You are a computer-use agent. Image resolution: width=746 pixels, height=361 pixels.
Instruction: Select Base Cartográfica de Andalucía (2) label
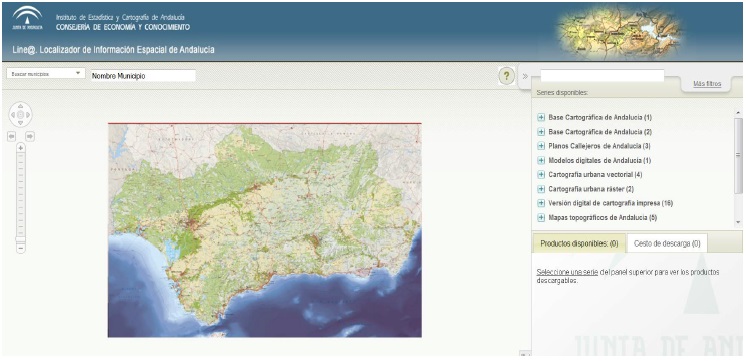pos(600,132)
